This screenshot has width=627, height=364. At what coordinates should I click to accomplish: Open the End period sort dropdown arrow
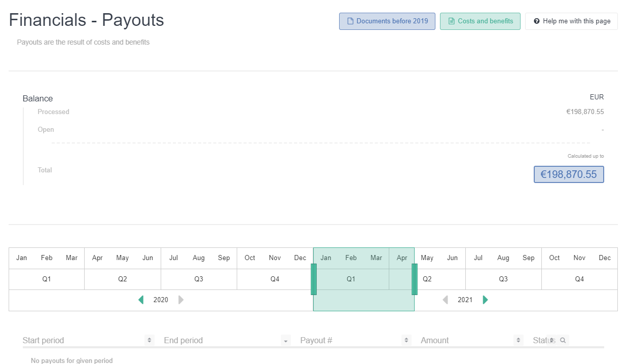tap(286, 341)
